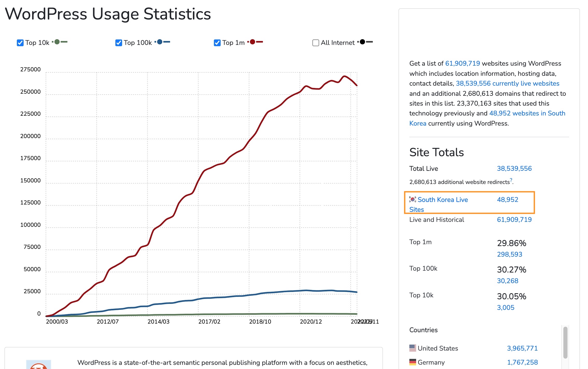
Task: Uncheck the Top 100k series checkbox
Action: tap(118, 43)
